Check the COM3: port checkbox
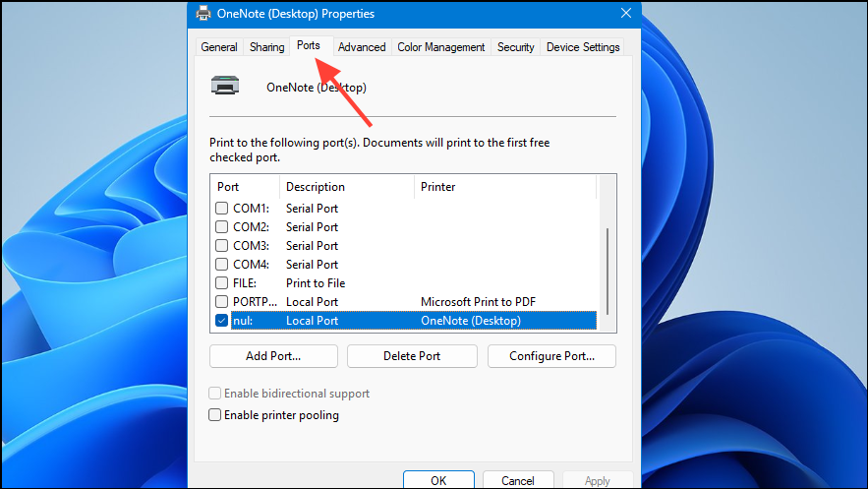Image resolution: width=868 pixels, height=489 pixels. tap(221, 245)
